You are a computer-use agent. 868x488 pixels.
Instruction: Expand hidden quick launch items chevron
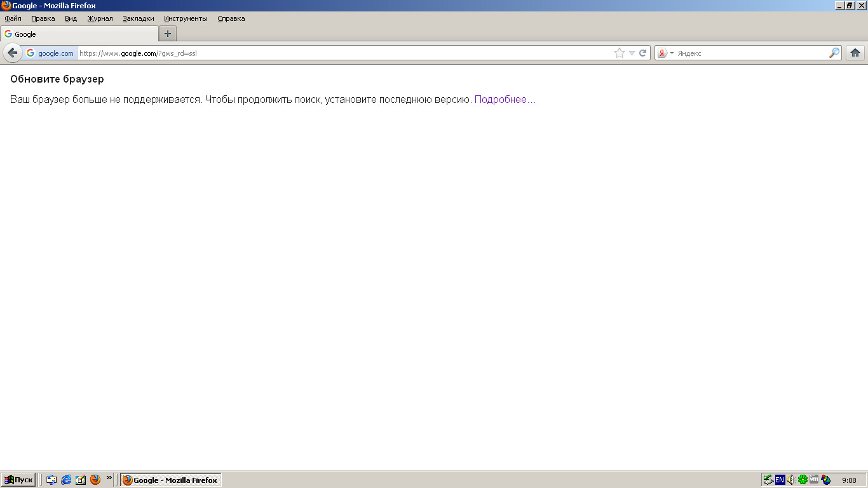point(109,477)
